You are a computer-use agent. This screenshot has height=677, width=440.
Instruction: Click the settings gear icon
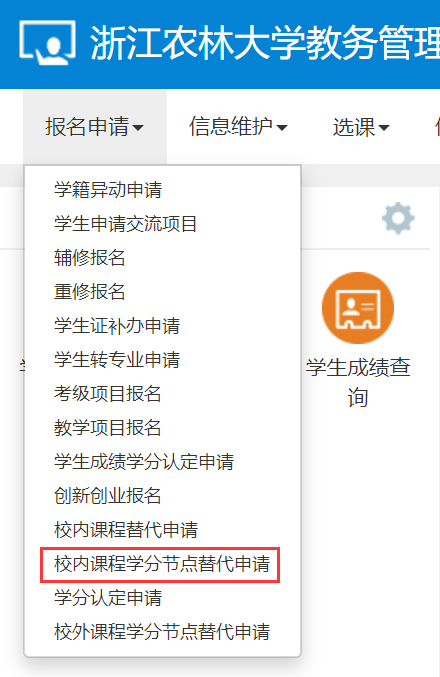[398, 218]
